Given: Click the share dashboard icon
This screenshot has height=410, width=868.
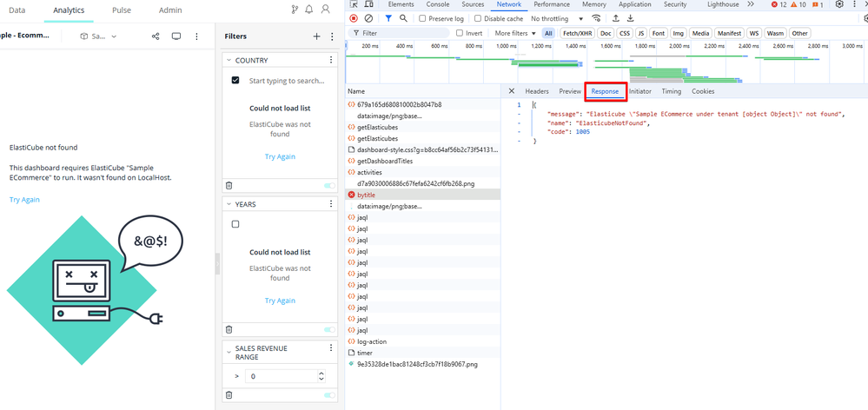Looking at the screenshot, I should pos(156,36).
